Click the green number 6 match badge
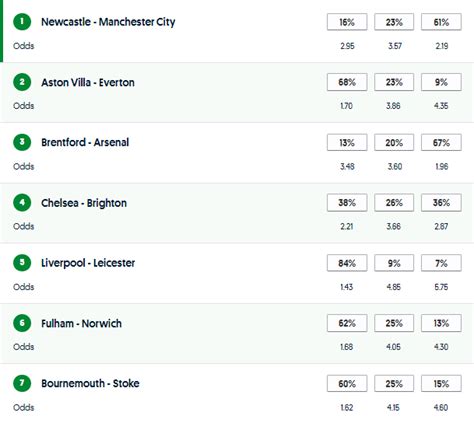474x423 pixels. pos(22,323)
